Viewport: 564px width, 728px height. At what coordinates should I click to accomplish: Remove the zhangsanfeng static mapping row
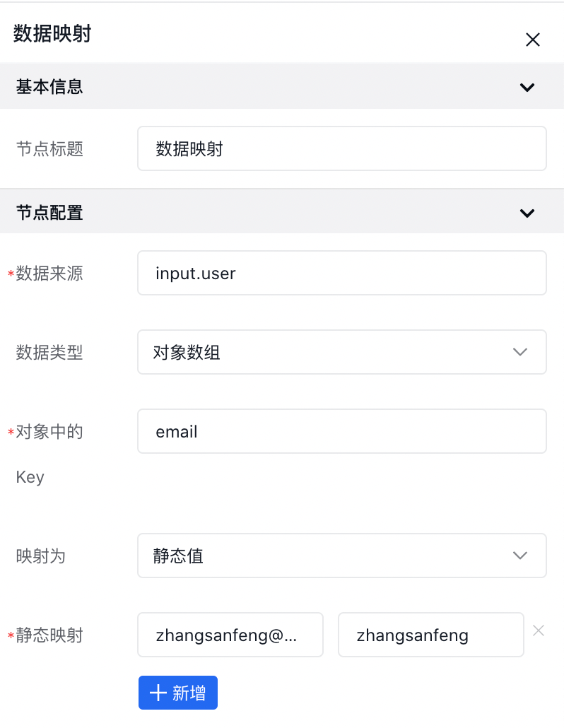(x=539, y=630)
